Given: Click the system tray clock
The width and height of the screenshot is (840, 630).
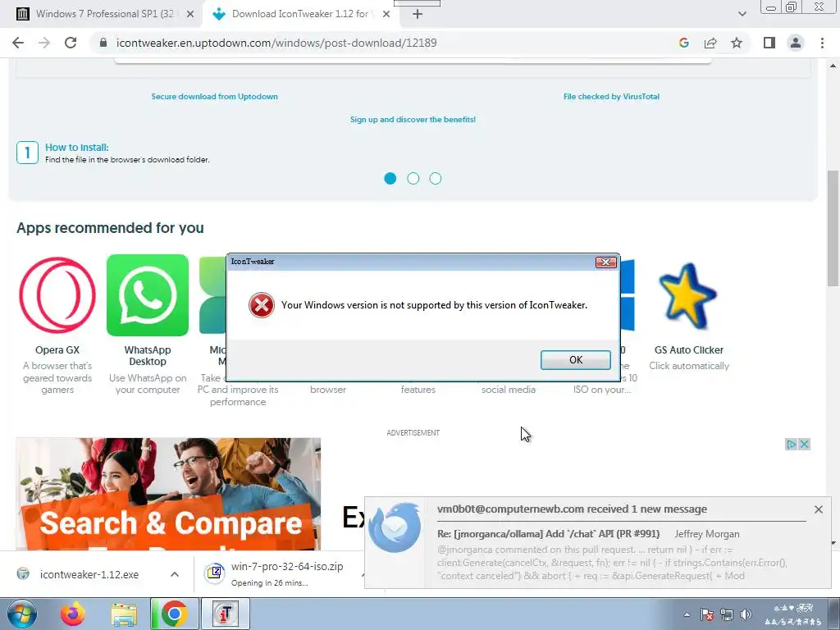Looking at the screenshot, I should pyautogui.click(x=793, y=615).
